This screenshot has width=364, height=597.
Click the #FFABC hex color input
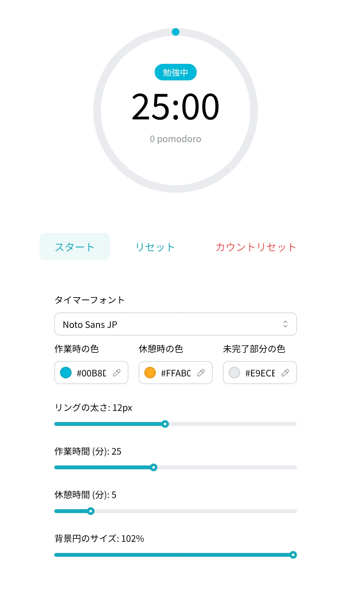(176, 373)
